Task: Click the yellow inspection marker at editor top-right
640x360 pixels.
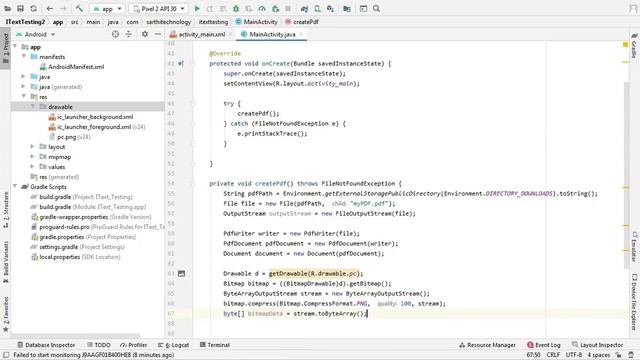Action: click(625, 44)
